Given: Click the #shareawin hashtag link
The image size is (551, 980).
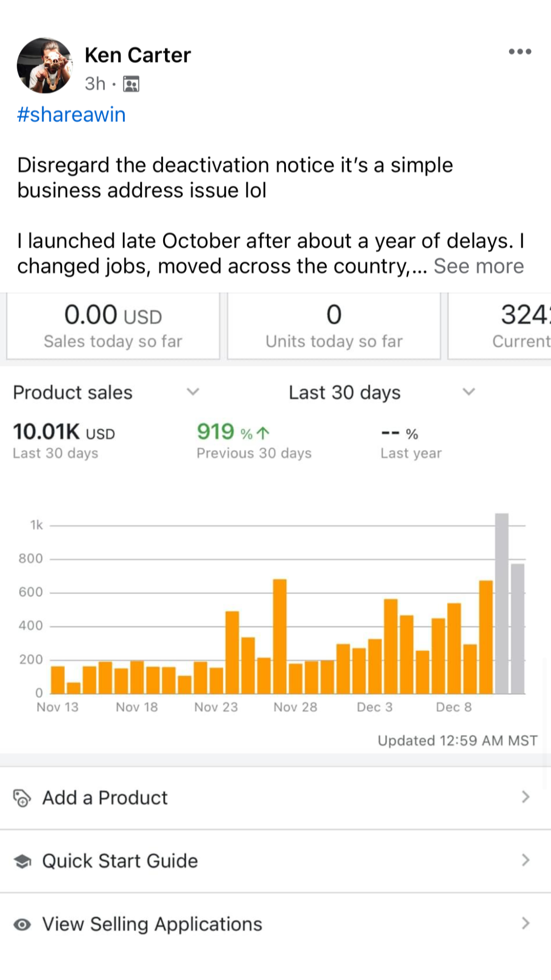Looking at the screenshot, I should 71,115.
